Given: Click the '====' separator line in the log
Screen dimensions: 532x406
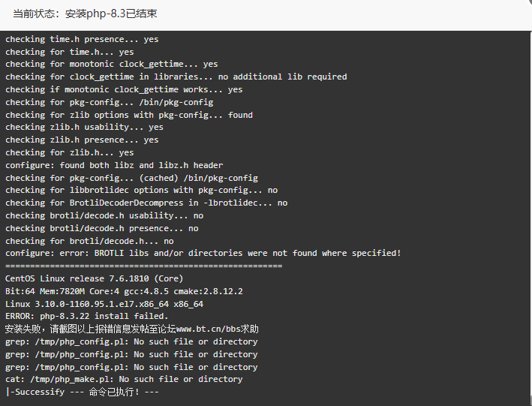Looking at the screenshot, I should click(x=143, y=266).
